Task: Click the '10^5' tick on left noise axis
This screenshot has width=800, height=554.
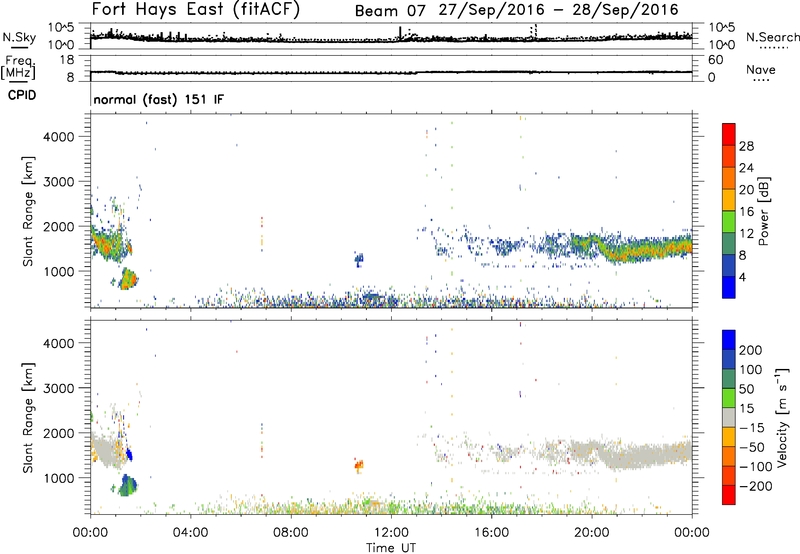Action: 61,28
